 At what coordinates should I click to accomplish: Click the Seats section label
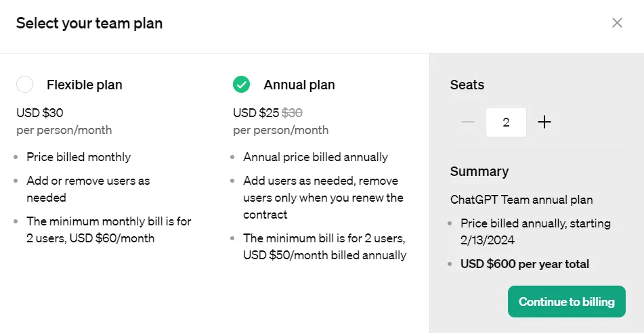467,85
